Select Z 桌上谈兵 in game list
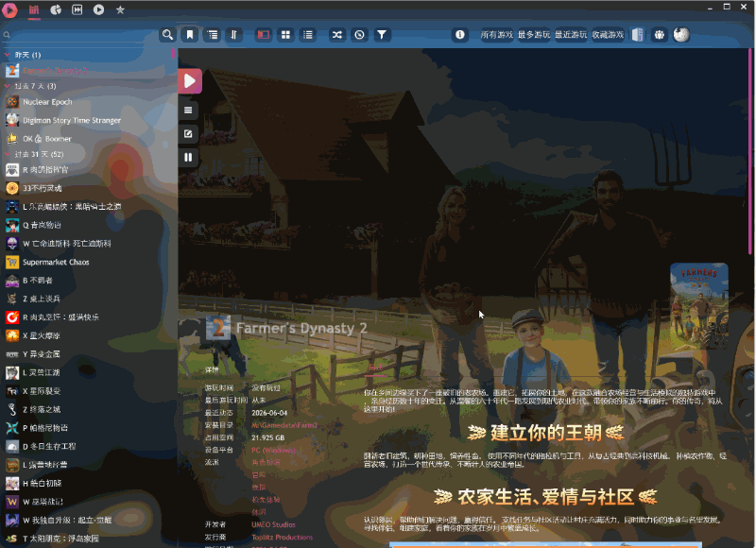 point(87,299)
